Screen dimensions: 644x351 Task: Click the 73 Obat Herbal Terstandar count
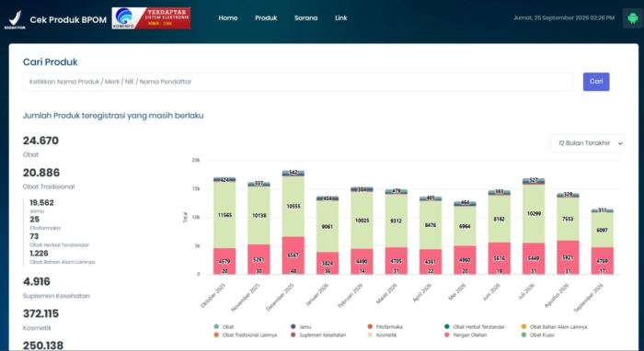pos(34,236)
